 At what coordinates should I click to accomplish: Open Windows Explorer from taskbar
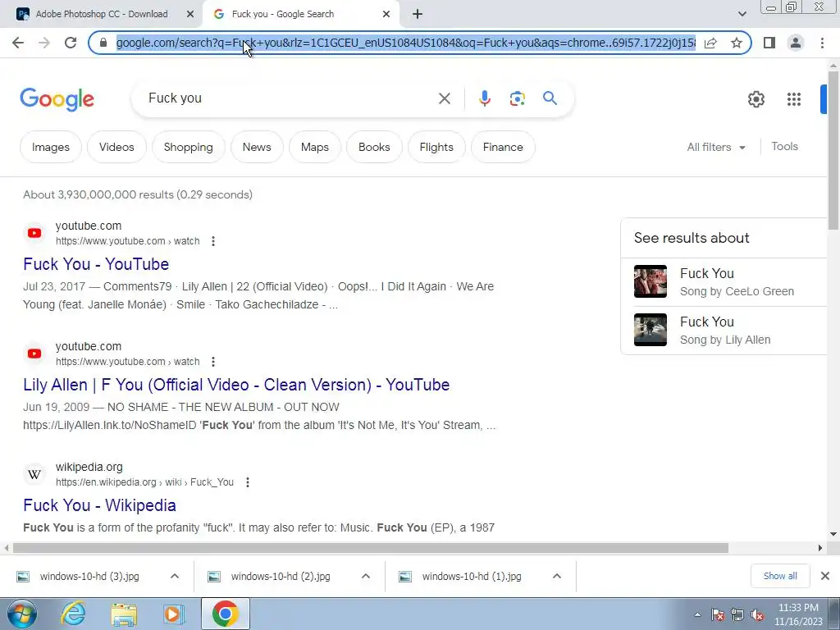[124, 614]
